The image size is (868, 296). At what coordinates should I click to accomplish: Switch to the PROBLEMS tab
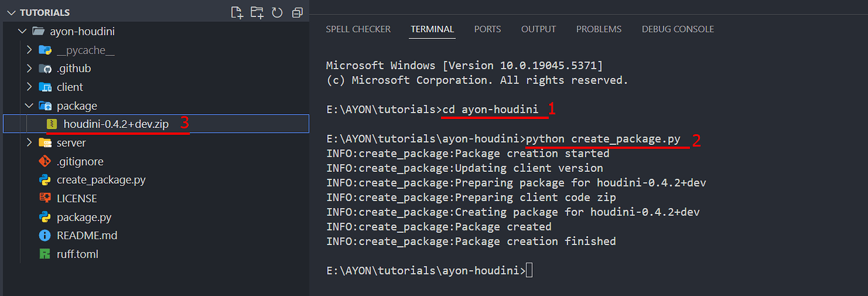(598, 29)
